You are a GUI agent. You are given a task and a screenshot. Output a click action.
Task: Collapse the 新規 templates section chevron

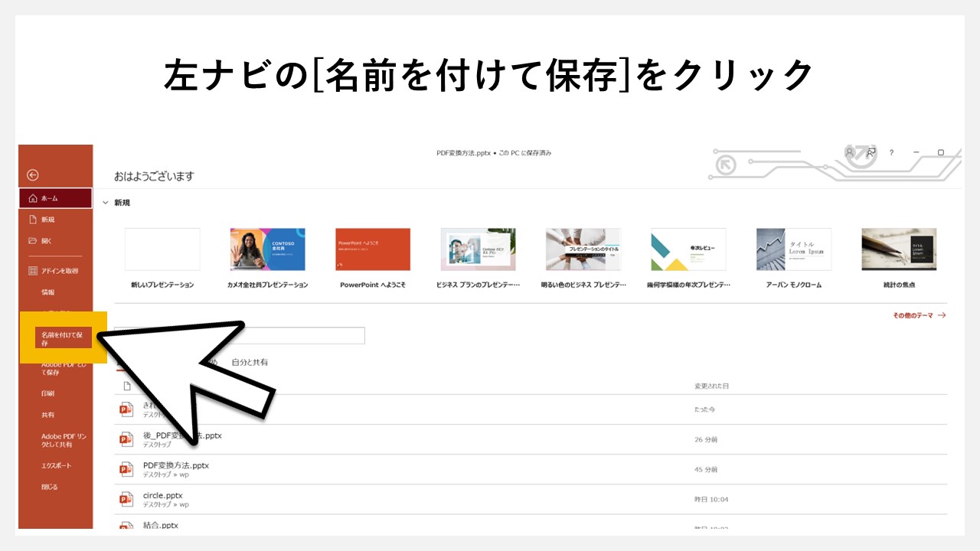[106, 202]
